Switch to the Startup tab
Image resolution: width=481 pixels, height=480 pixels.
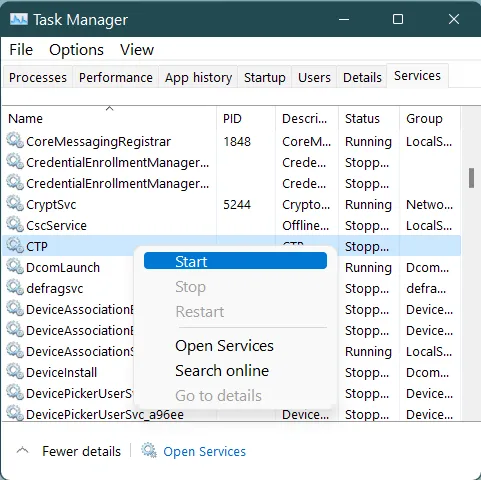tap(265, 77)
